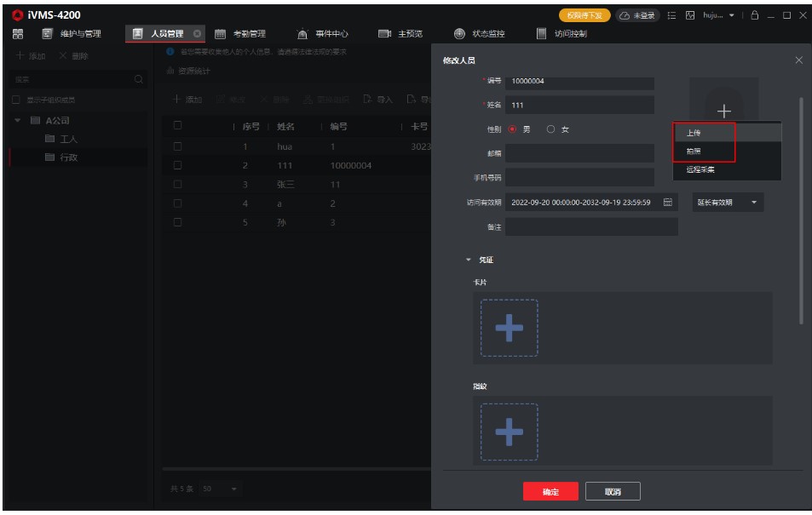Choose 上传 from the photo menu
Image resolution: width=812 pixels, height=515 pixels.
click(x=728, y=133)
